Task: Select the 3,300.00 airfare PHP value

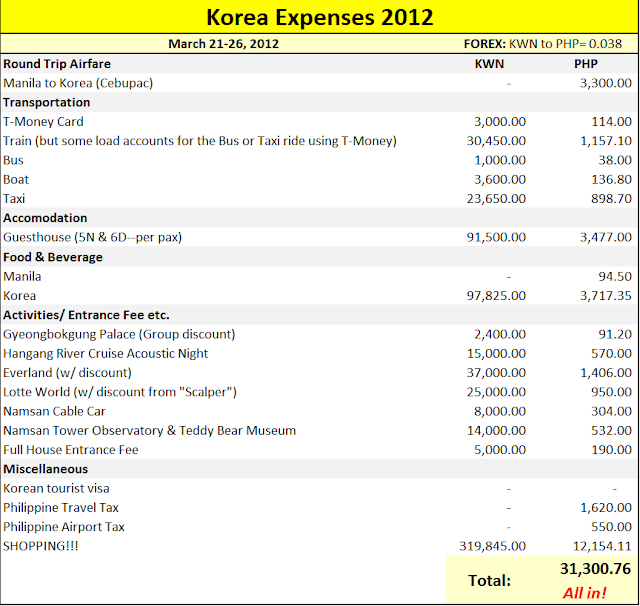Action: (606, 83)
